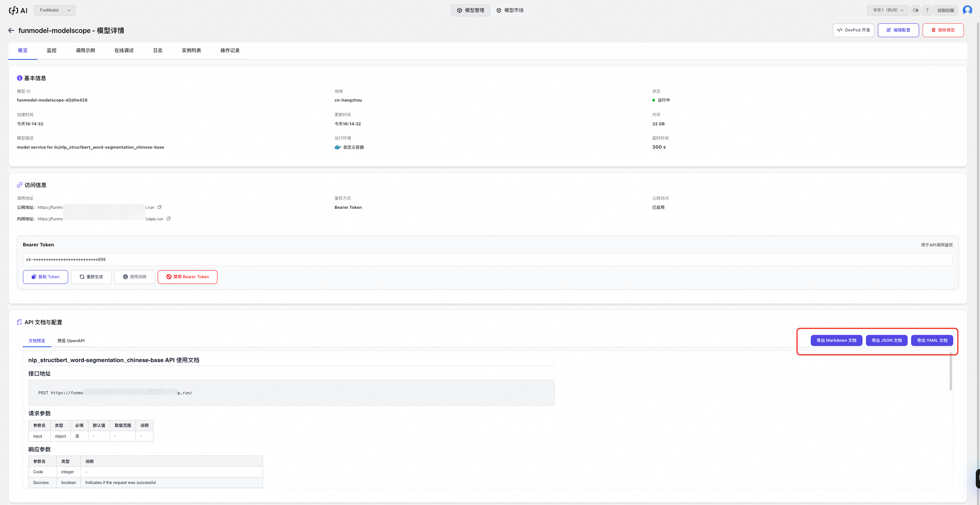Open the 预览 OpenAPI tab
This screenshot has width=980, height=505.
(x=71, y=341)
